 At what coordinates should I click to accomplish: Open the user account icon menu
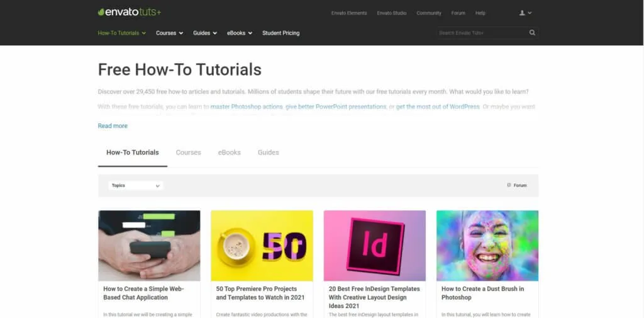coord(525,13)
